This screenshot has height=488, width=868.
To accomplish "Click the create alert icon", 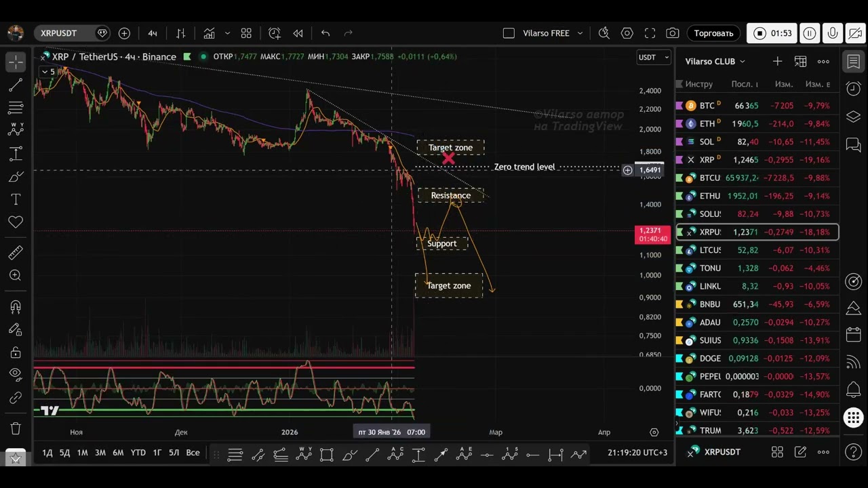I will point(275,33).
